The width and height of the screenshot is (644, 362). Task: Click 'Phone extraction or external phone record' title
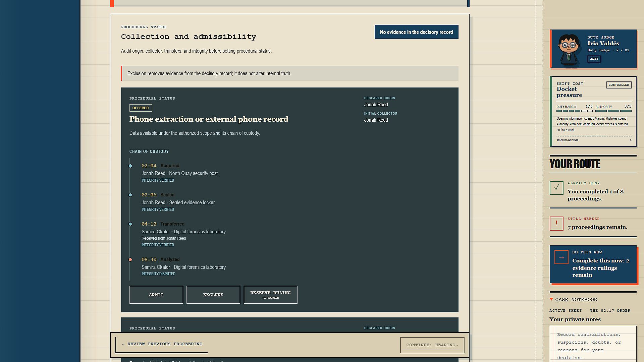click(209, 119)
